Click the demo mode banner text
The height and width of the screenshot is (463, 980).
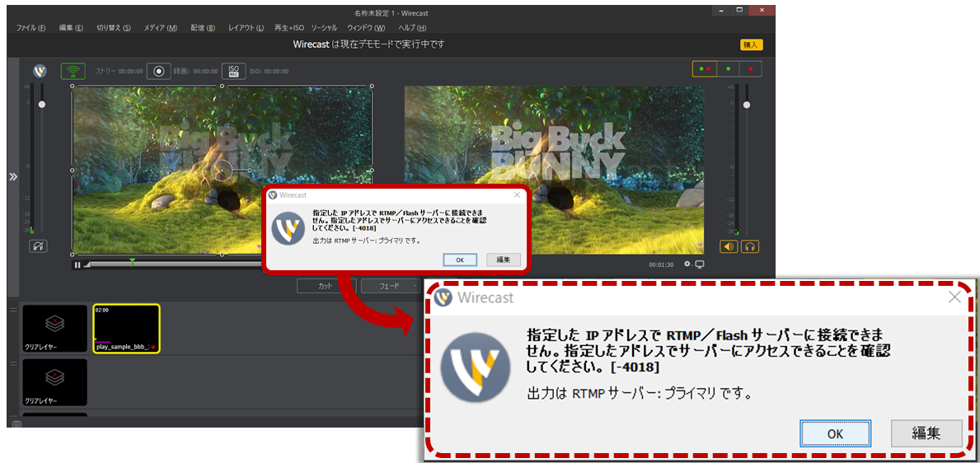(369, 44)
